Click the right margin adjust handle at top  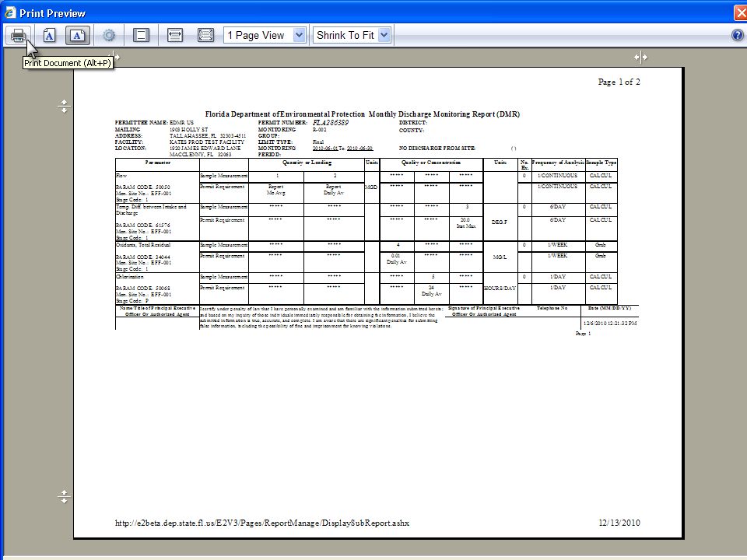(x=640, y=58)
